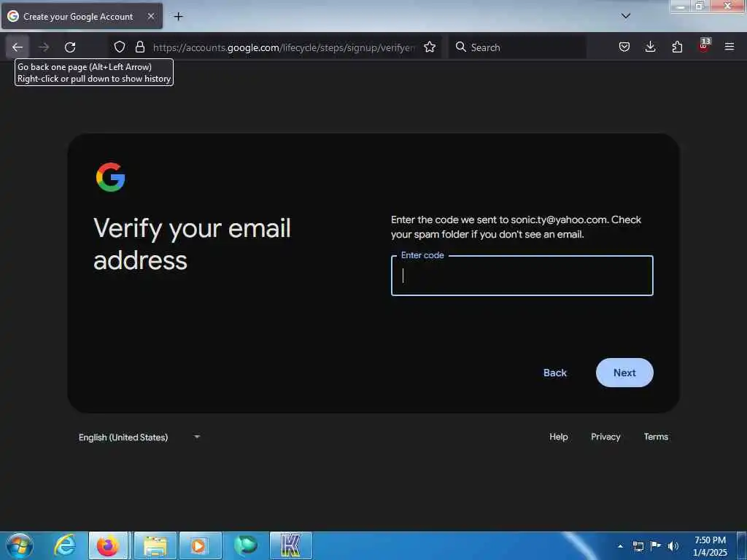Go back one page with back arrow
The width and height of the screenshot is (747, 560).
click(18, 47)
